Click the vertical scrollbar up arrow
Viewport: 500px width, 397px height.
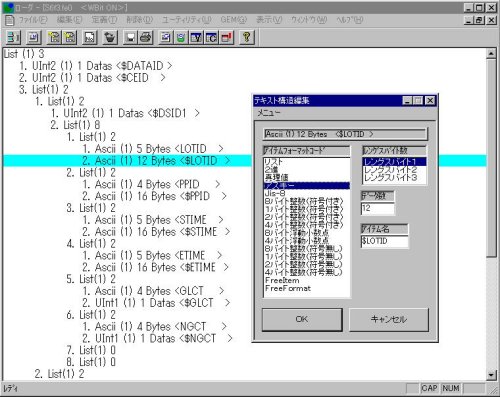[491, 53]
